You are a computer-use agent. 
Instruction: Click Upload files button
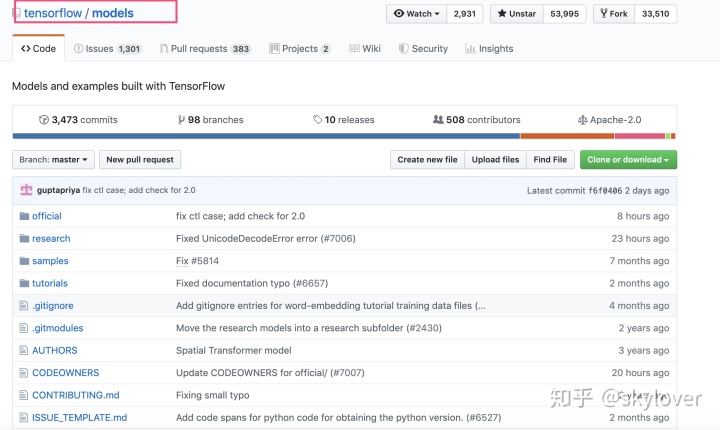click(x=495, y=160)
